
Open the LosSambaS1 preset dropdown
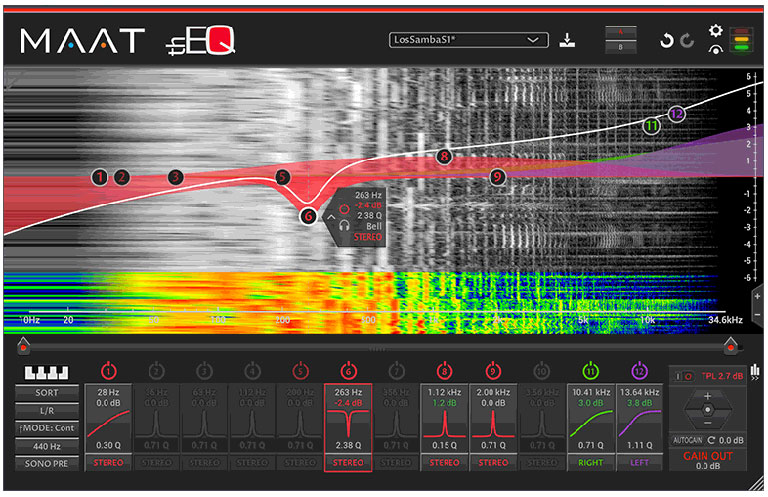click(x=469, y=40)
